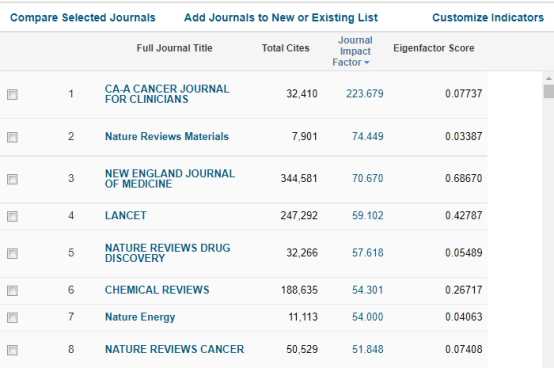The height and width of the screenshot is (368, 554).
Task: Click total cites value 32,410
Action: [x=302, y=94]
